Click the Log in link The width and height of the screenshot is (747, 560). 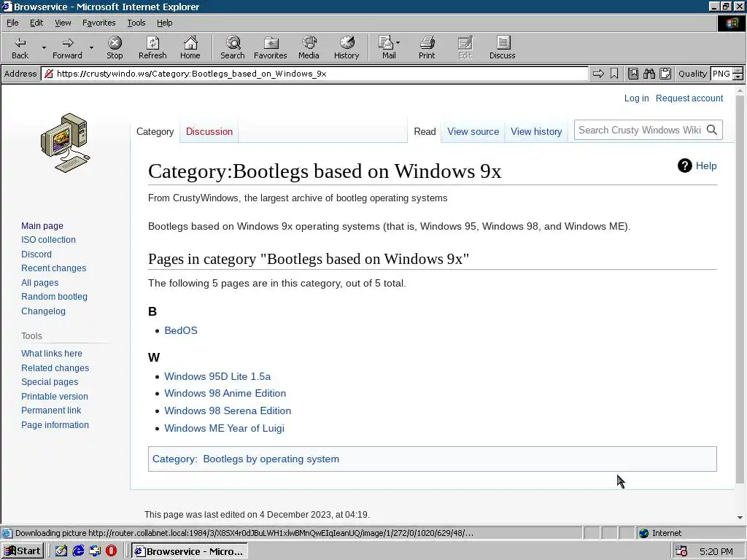636,98
